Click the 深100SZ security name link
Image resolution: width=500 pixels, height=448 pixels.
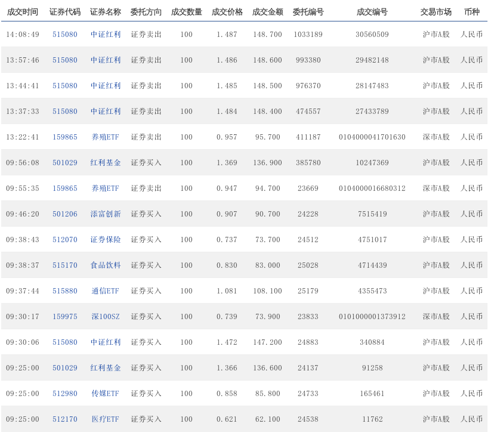point(106,317)
